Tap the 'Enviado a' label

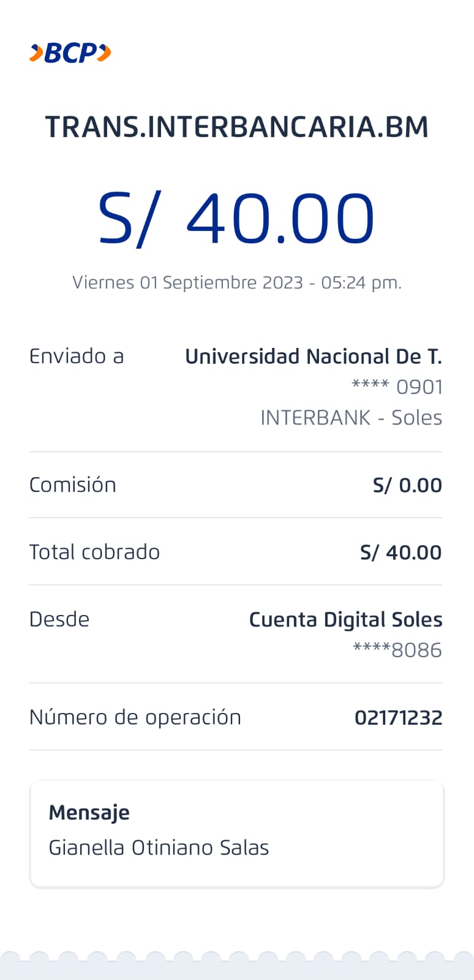click(x=77, y=356)
